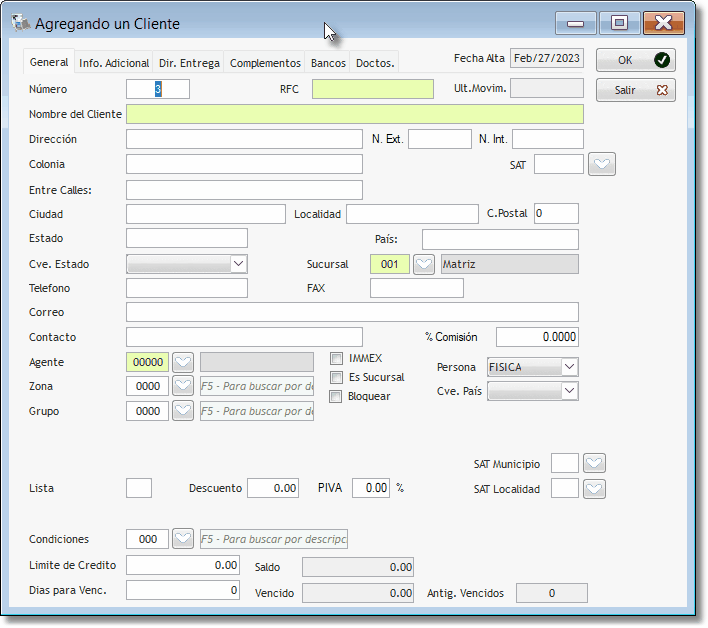
Task: Enable the IMMEX checkbox
Action: pyautogui.click(x=336, y=358)
